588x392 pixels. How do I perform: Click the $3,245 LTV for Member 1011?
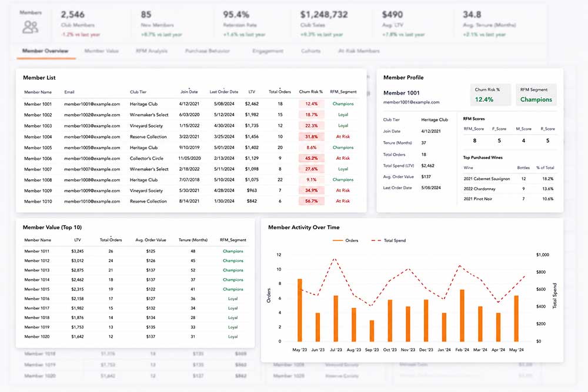(x=77, y=251)
